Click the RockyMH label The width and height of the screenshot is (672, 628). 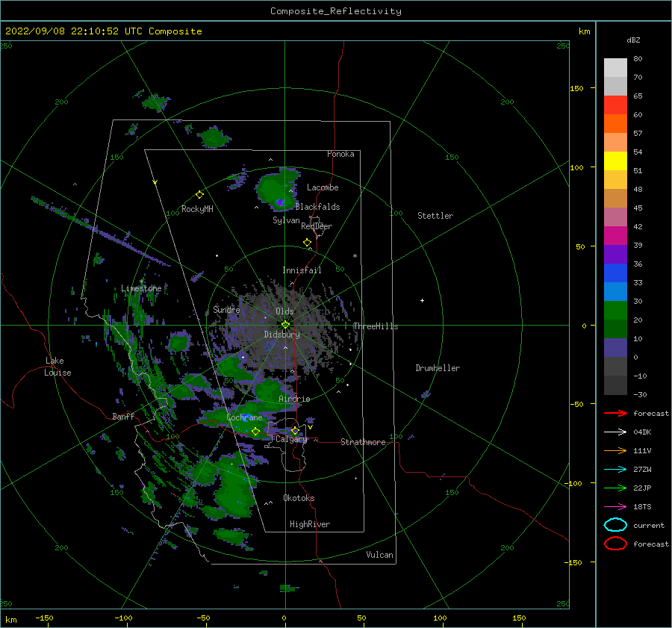(x=196, y=209)
